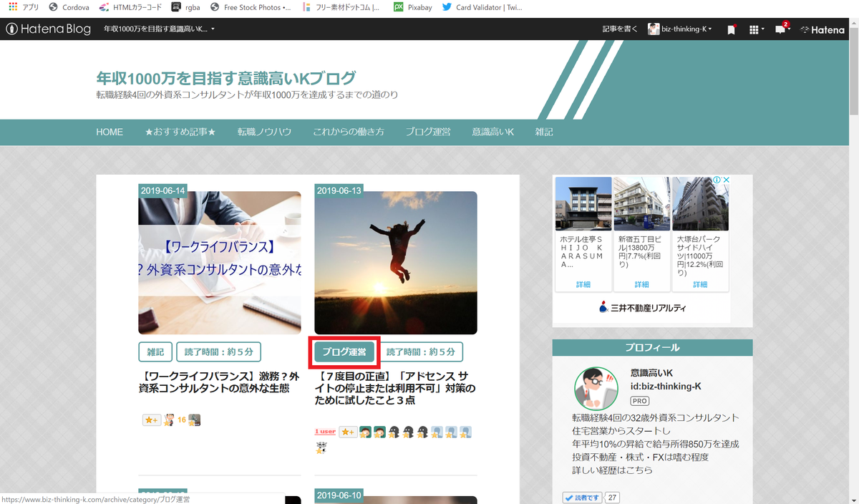Open the 転職ノウハウ navigation item
The image size is (859, 504).
[x=264, y=132]
